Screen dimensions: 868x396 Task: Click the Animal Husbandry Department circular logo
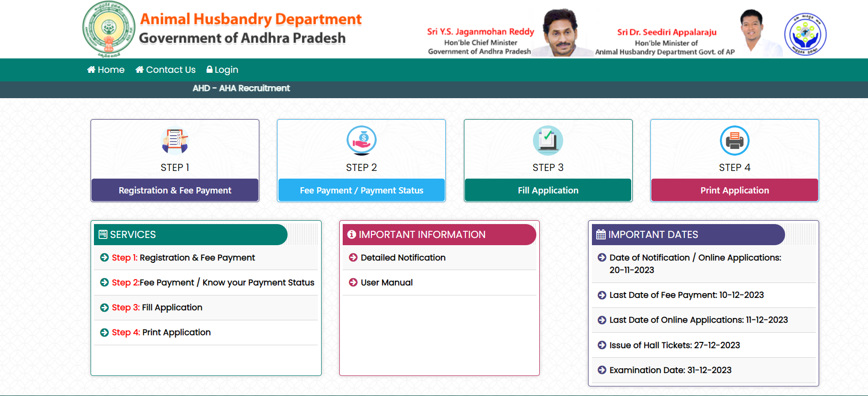pos(805,34)
